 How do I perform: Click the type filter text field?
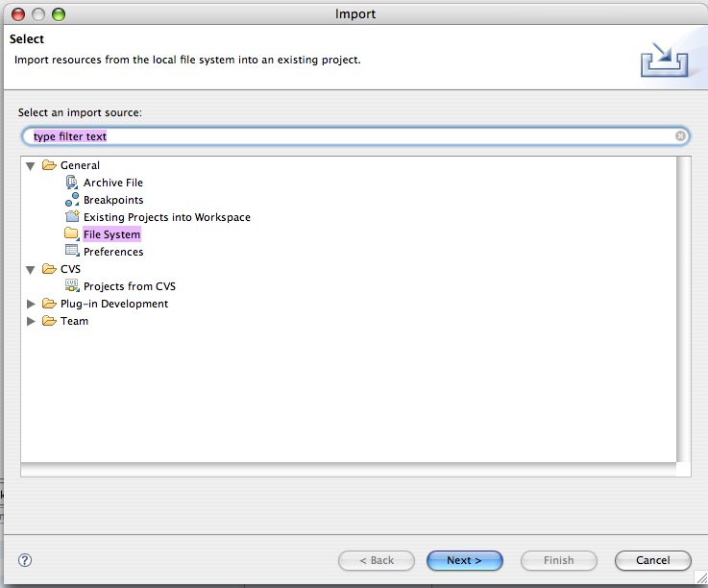coord(346,136)
